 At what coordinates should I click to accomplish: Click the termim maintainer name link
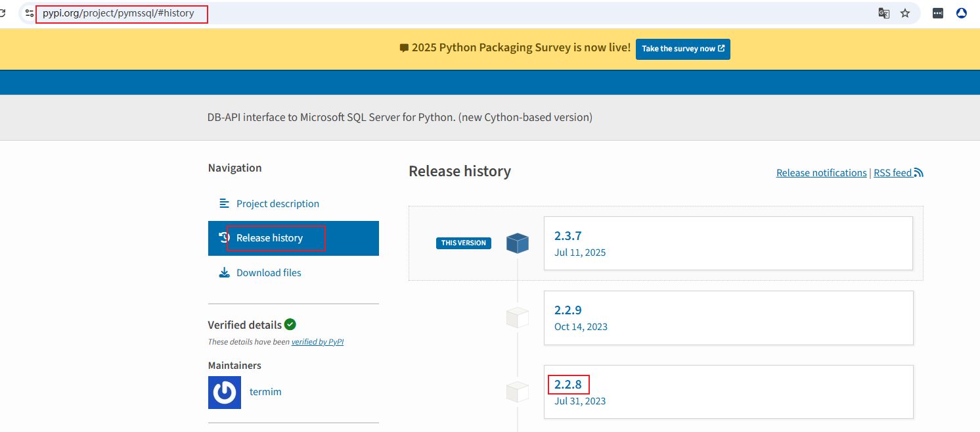[x=265, y=392]
